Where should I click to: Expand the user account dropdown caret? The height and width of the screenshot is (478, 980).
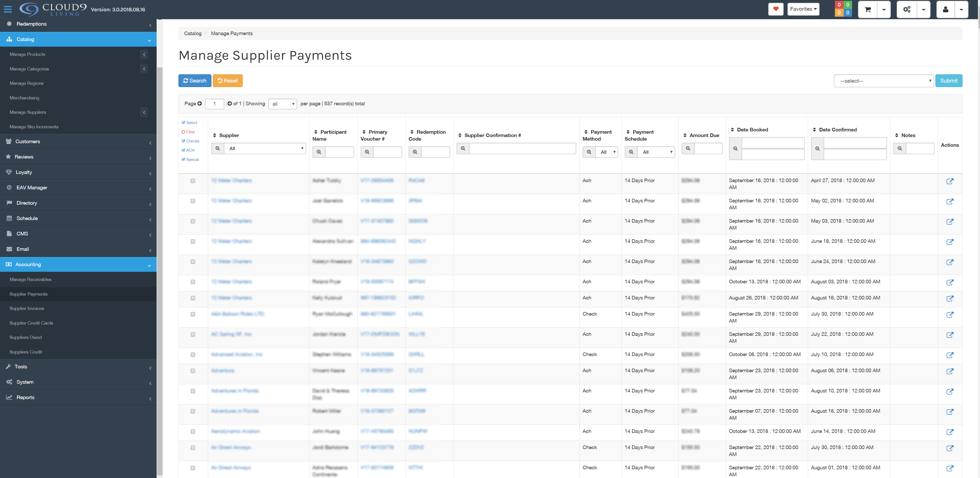(x=961, y=9)
